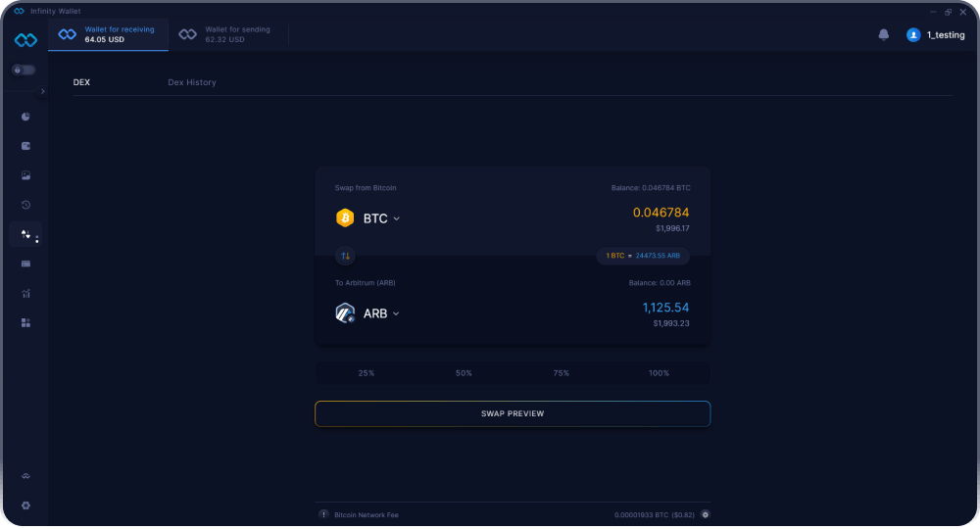This screenshot has width=980, height=529.
Task: Click the 1,125.54 ARB amount
Action: click(665, 308)
